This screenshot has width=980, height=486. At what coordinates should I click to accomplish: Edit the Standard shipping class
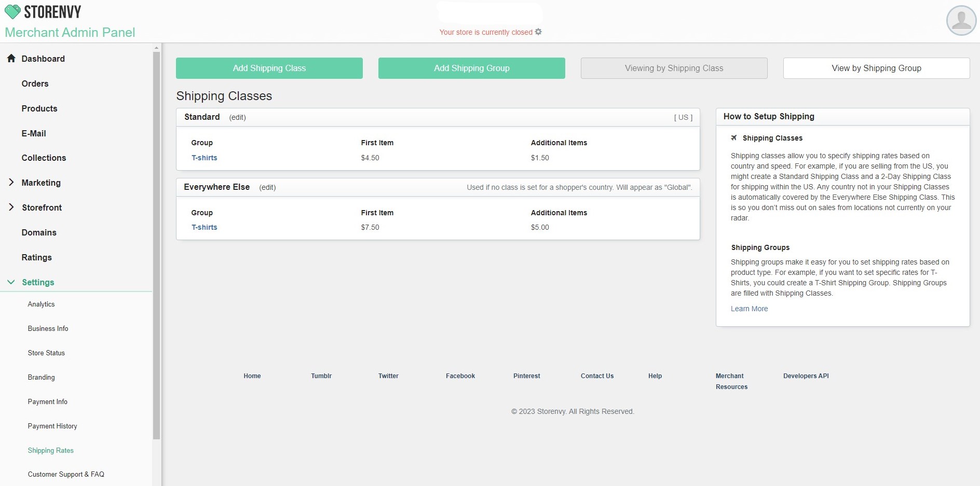(x=237, y=117)
